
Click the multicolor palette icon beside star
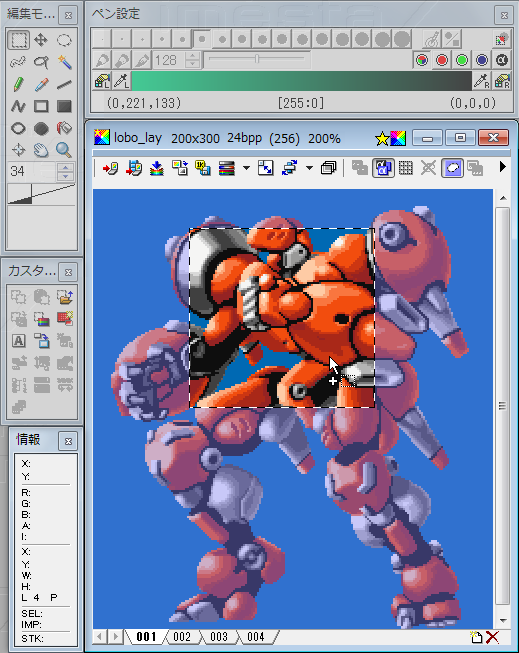pyautogui.click(x=398, y=138)
